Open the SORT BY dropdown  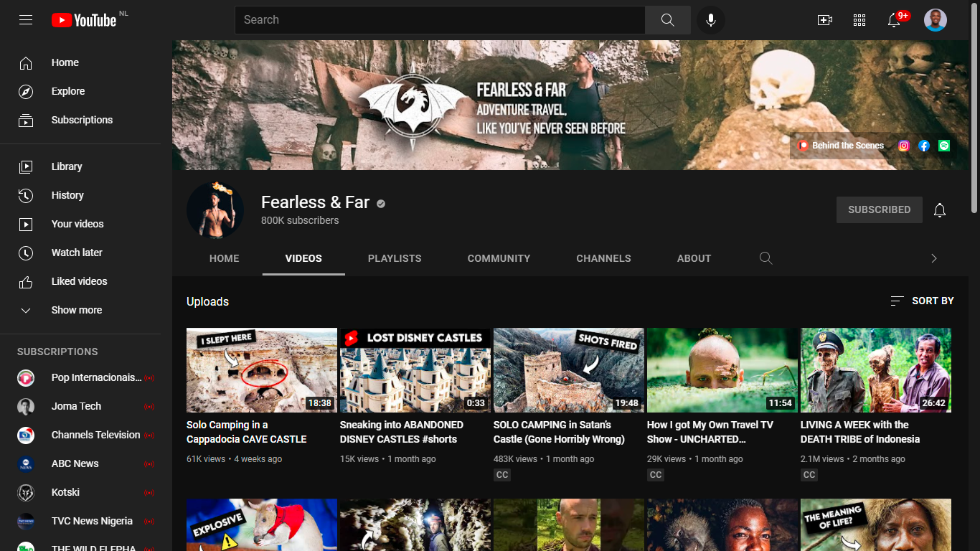coord(922,301)
